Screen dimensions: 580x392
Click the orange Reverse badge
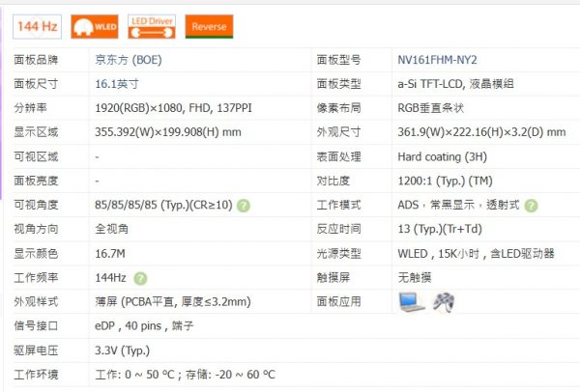point(209,27)
